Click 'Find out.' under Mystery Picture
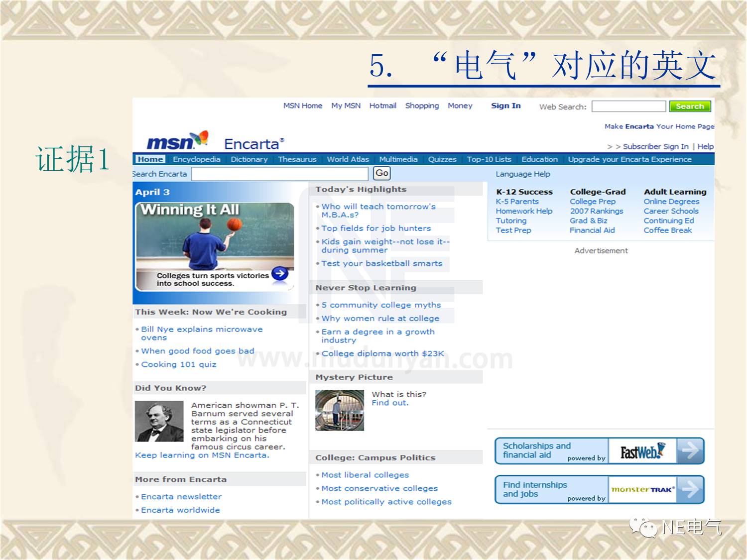This screenshot has height=560, width=747. pos(390,403)
